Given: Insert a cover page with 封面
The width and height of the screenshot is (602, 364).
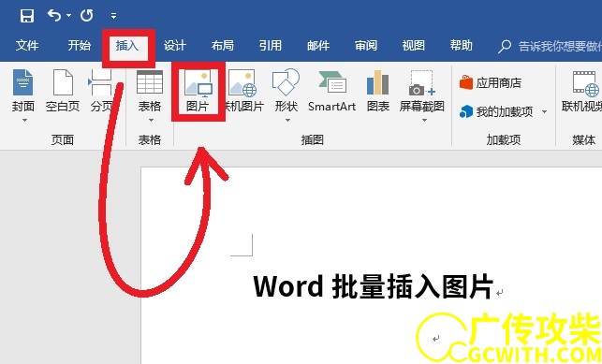Looking at the screenshot, I should pos(23,91).
